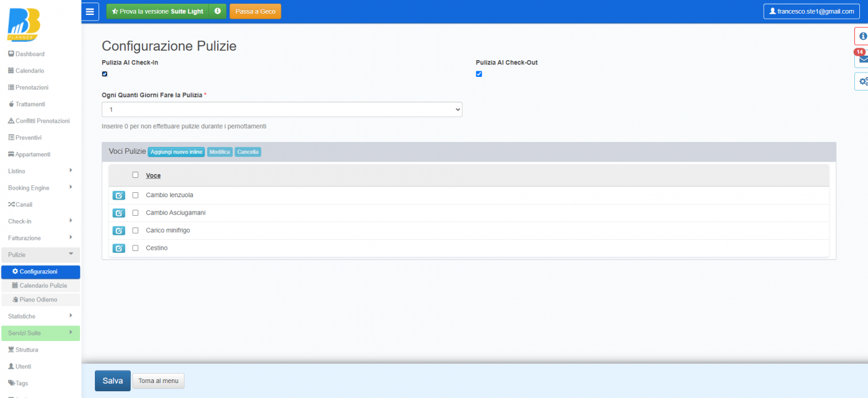Click edit icon for Cestino row
The image size is (868, 398).
click(x=118, y=248)
